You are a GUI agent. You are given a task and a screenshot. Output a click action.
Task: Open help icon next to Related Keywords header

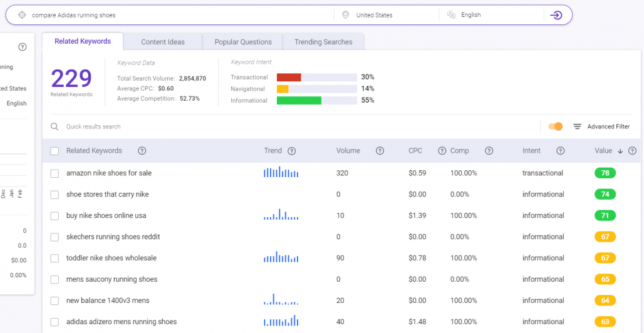142,151
